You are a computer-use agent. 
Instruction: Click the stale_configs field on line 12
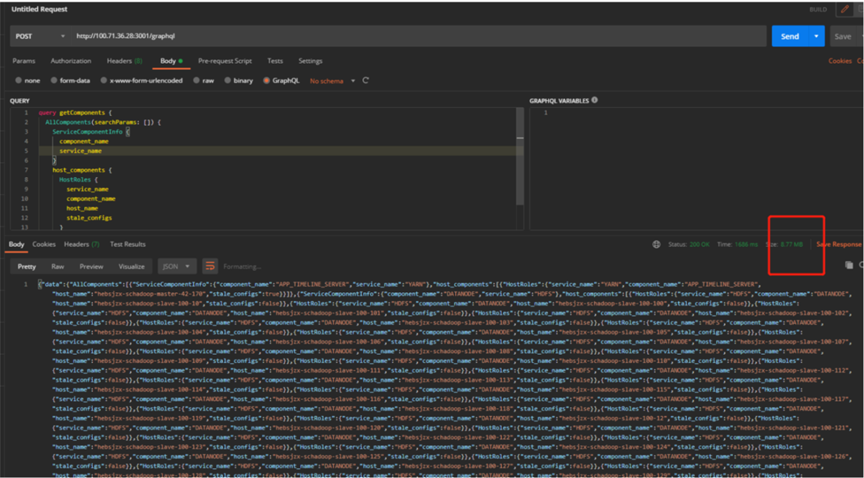tap(89, 218)
